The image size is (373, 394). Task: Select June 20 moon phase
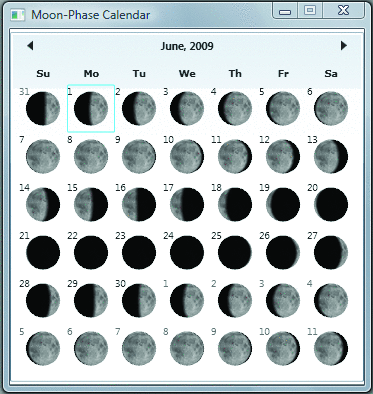tap(331, 204)
